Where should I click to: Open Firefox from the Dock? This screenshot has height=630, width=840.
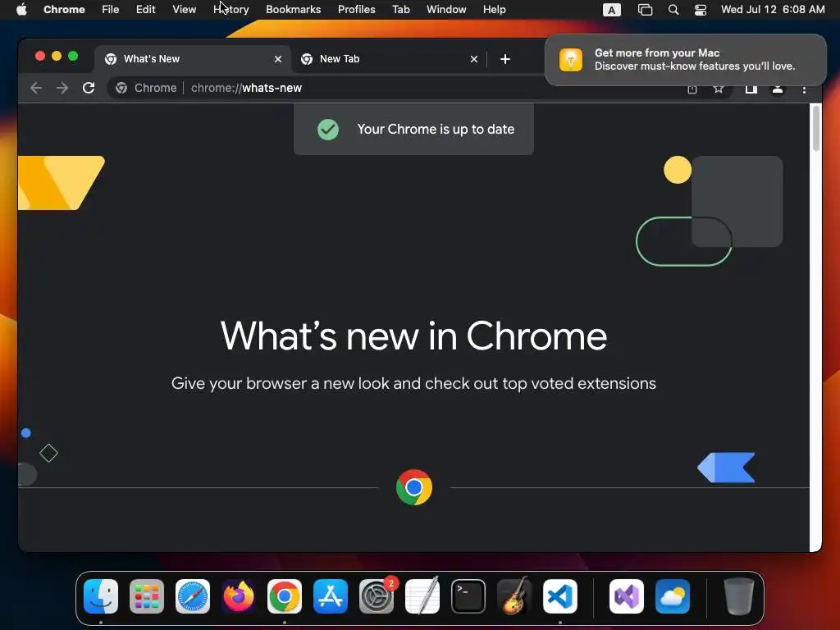[239, 596]
